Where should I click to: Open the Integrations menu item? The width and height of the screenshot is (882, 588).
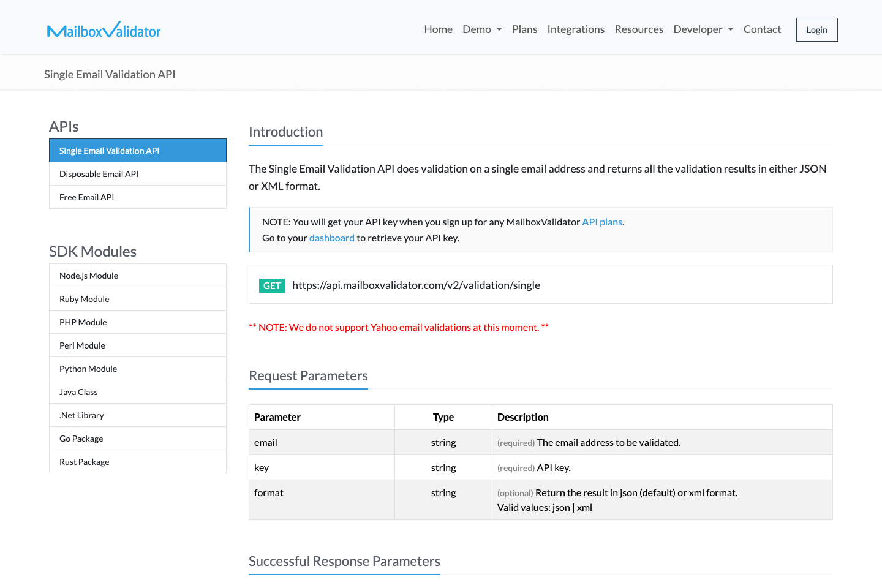point(576,29)
